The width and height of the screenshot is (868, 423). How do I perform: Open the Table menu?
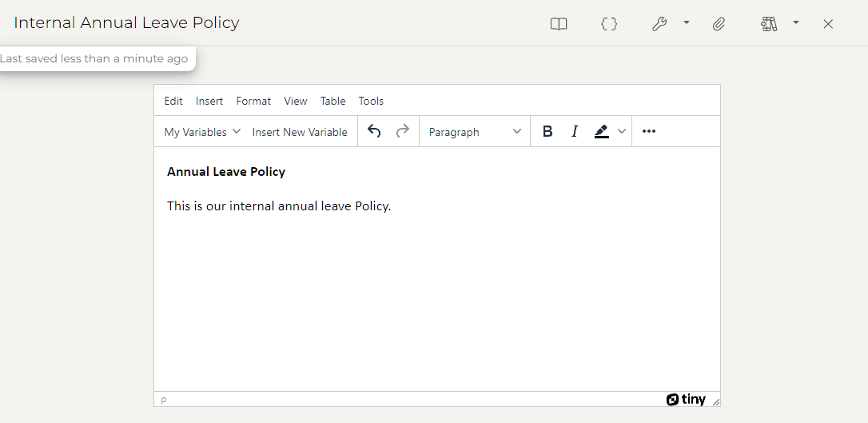(332, 101)
